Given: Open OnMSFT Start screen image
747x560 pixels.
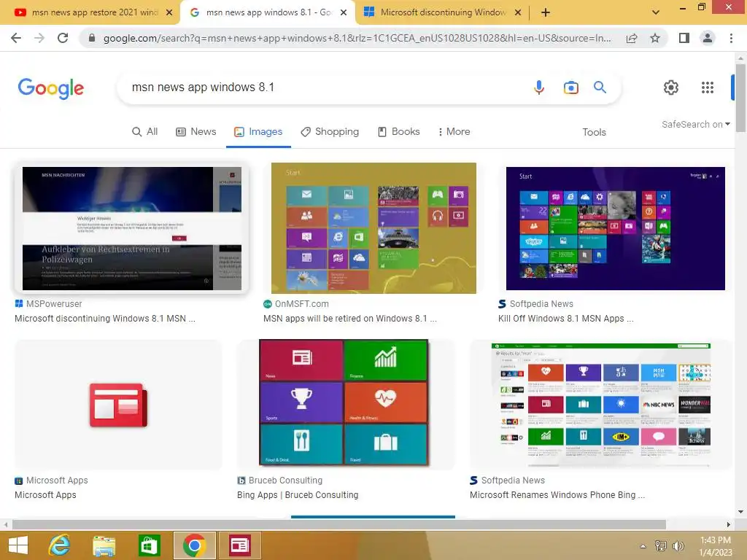Looking at the screenshot, I should coord(373,228).
